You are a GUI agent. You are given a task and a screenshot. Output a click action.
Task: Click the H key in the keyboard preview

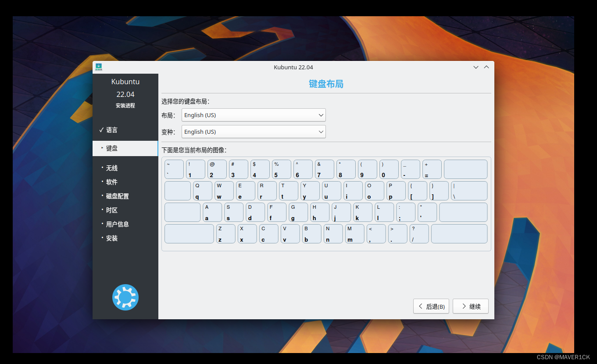click(x=320, y=212)
